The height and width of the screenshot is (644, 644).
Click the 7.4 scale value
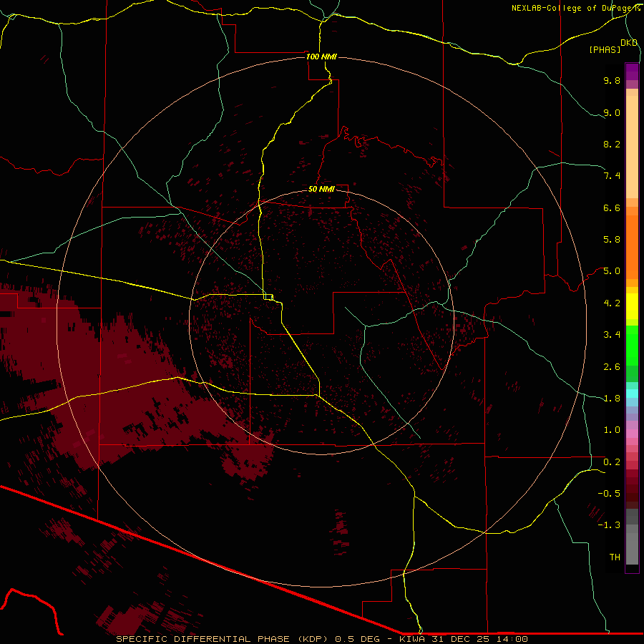[x=612, y=176]
